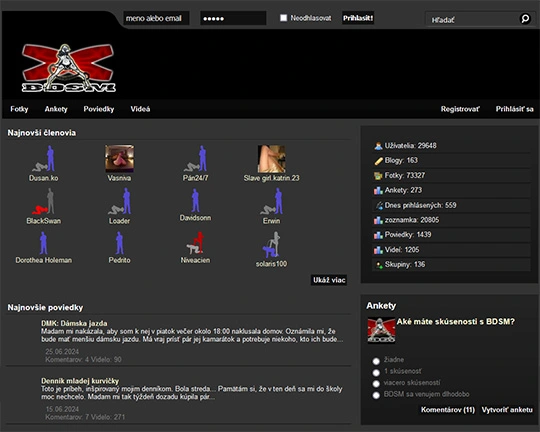Image resolution: width=540 pixels, height=432 pixels.
Task: Open the Poviedky menu item
Action: [98, 109]
